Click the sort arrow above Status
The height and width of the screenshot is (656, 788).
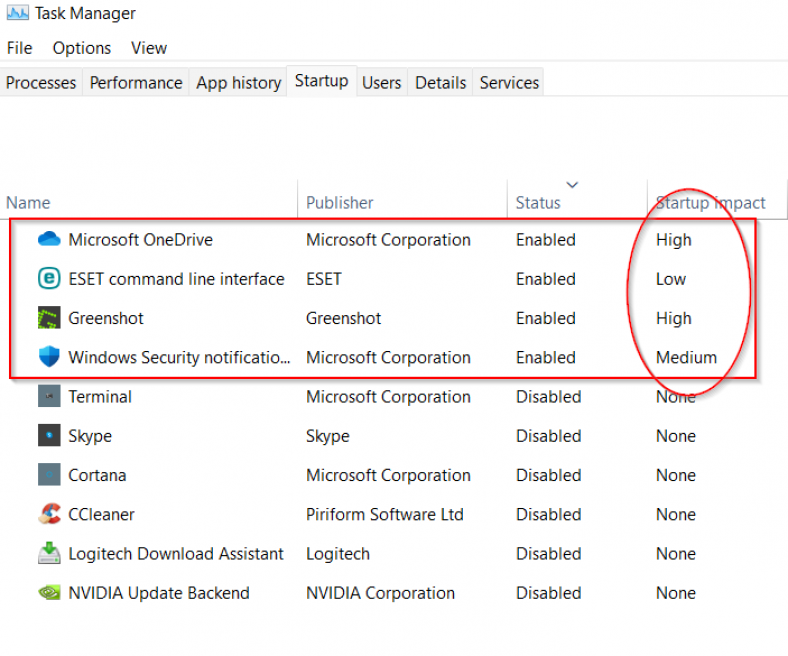pyautogui.click(x=572, y=184)
